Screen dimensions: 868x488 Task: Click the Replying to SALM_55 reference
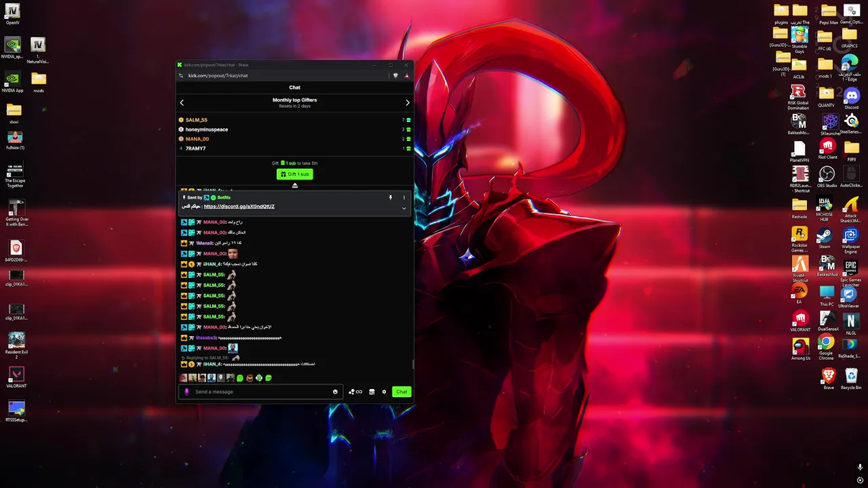[207, 357]
